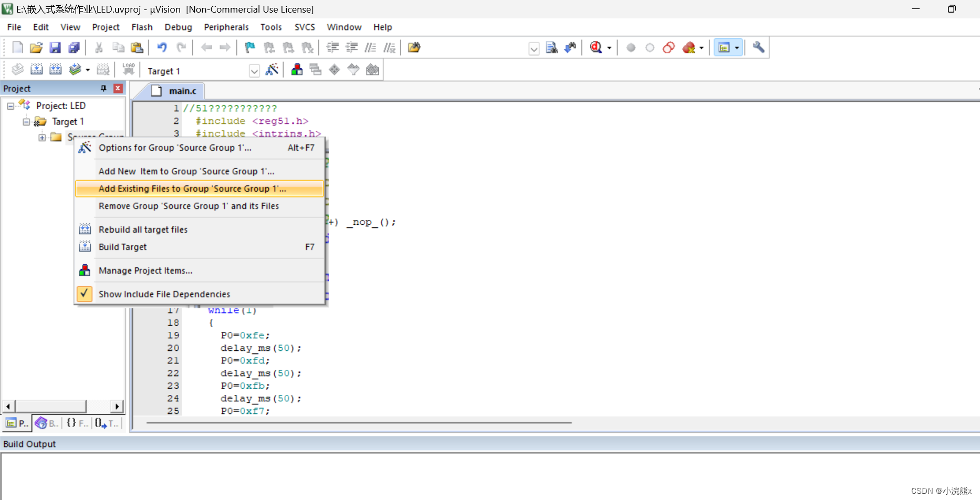Select the Target 1 tree item
Image resolution: width=980 pixels, height=500 pixels.
[x=68, y=122]
